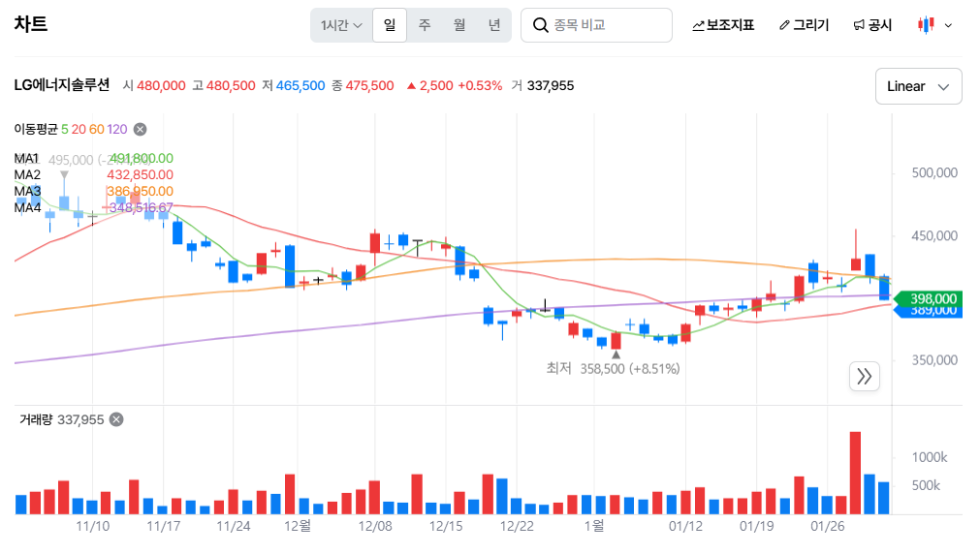Open 보조지표 indicators menu
The image size is (980, 554).
[723, 25]
